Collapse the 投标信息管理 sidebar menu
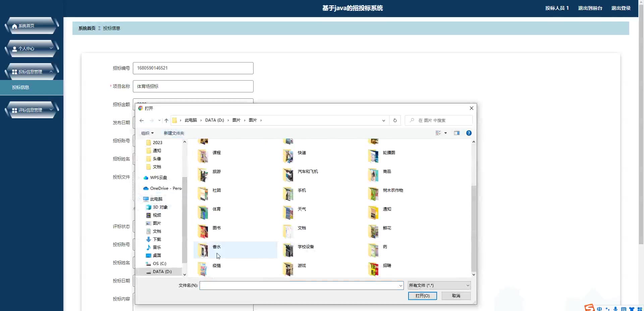The image size is (644, 311). (32, 72)
